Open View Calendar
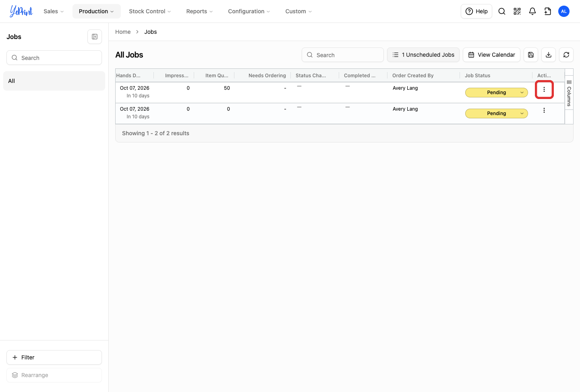 click(x=491, y=55)
